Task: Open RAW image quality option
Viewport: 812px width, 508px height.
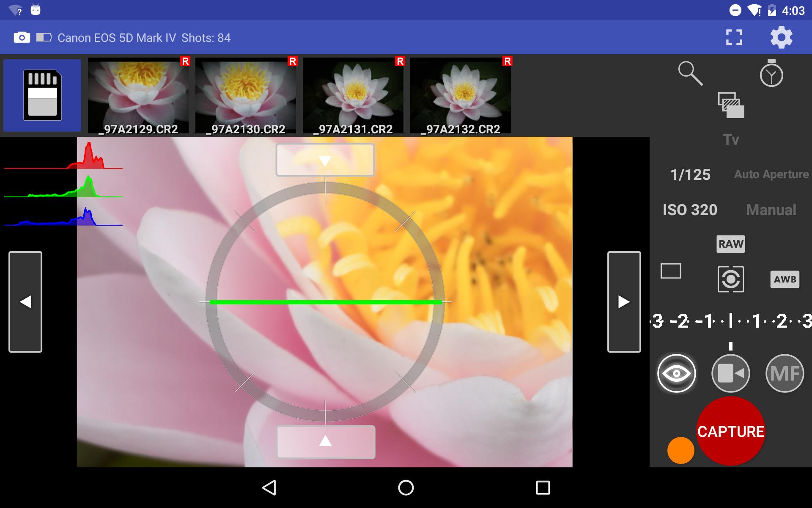Action: click(x=730, y=244)
